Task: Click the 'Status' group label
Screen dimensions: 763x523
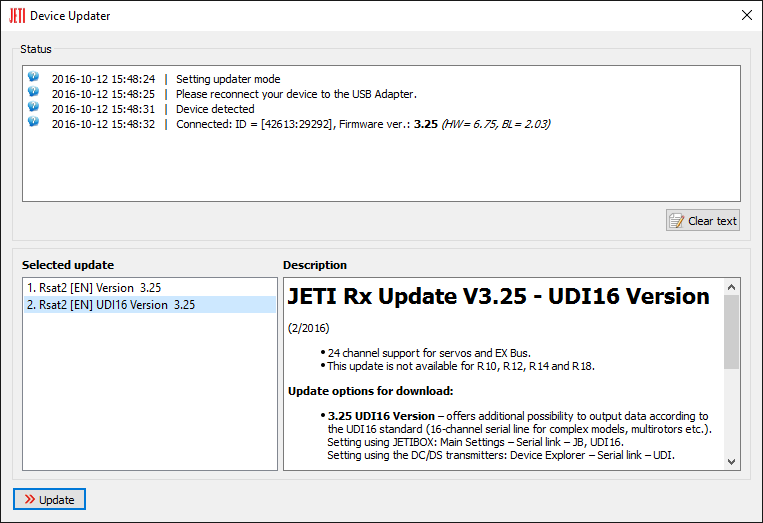Action: click(36, 49)
